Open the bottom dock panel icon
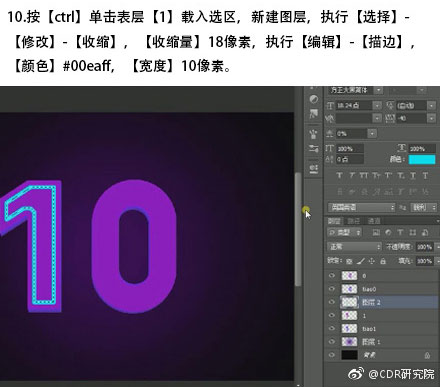The image size is (440, 387). [x=314, y=168]
